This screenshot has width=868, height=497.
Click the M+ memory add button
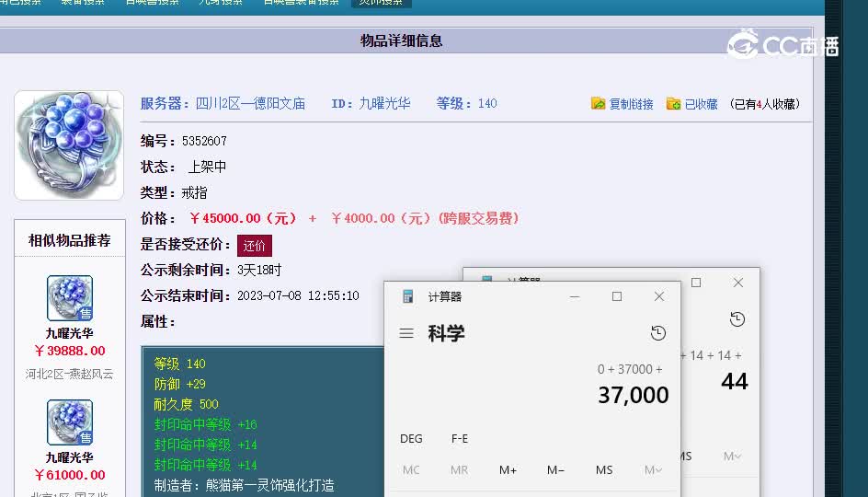pyautogui.click(x=508, y=470)
